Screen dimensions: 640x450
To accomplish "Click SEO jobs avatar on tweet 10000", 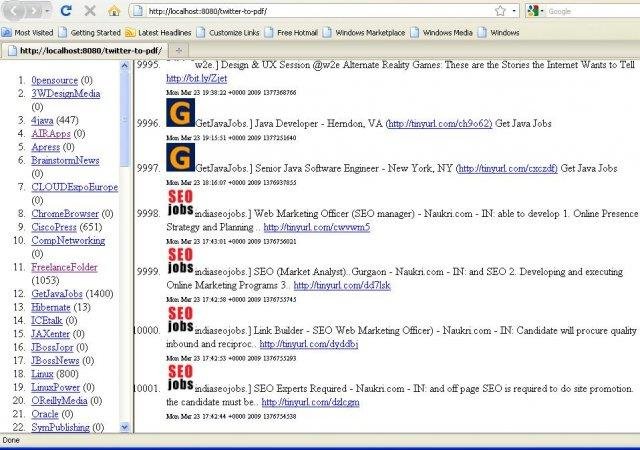I will [x=180, y=319].
